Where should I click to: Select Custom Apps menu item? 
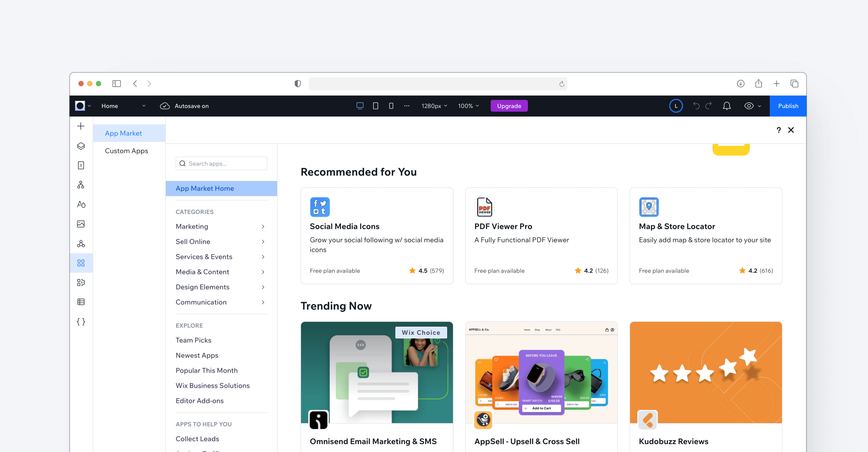(x=126, y=151)
